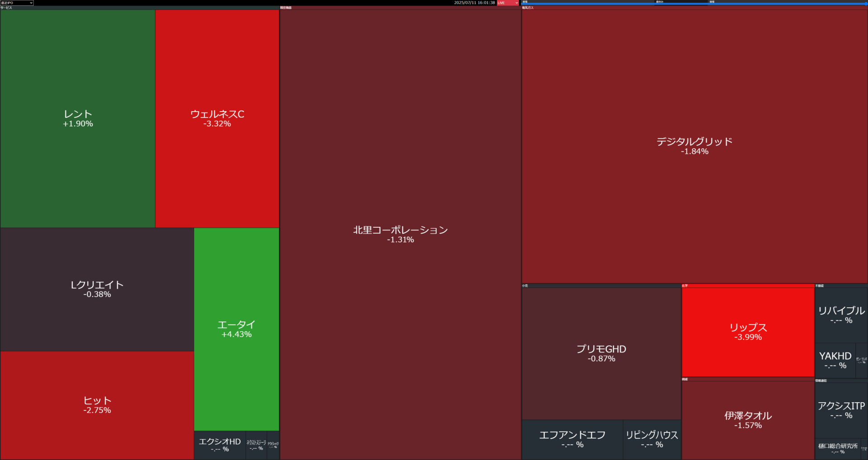Click the ヒット -2.75% tile
868x460 pixels.
97,405
